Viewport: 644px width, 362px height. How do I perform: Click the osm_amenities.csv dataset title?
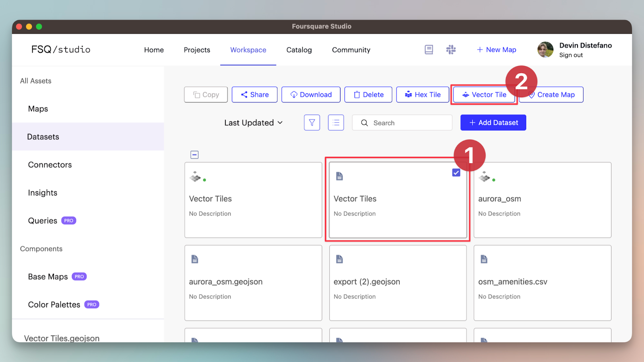512,282
